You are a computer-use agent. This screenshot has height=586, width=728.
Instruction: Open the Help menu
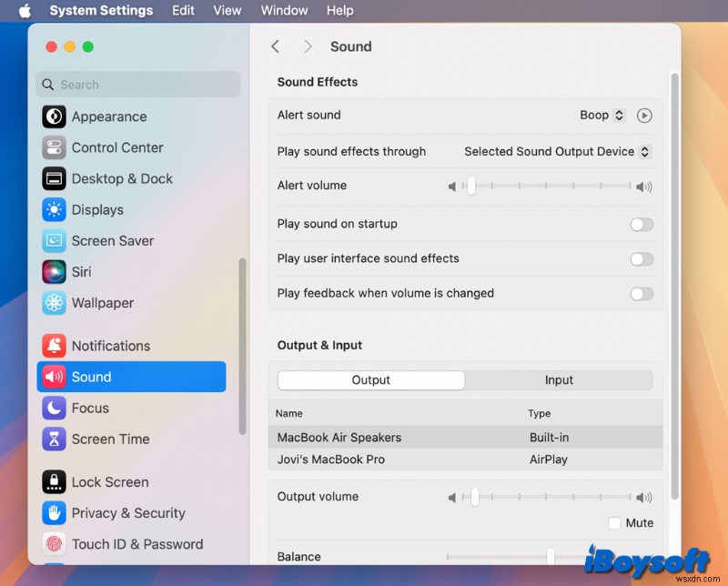pos(339,10)
